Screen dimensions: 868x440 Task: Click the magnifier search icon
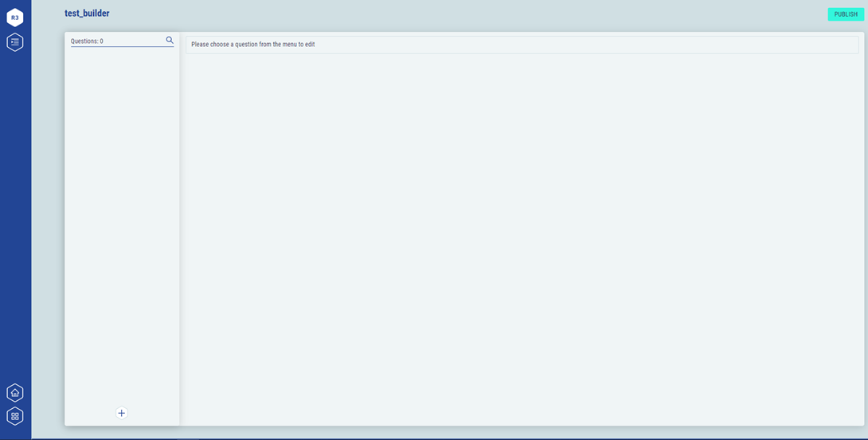tap(170, 40)
